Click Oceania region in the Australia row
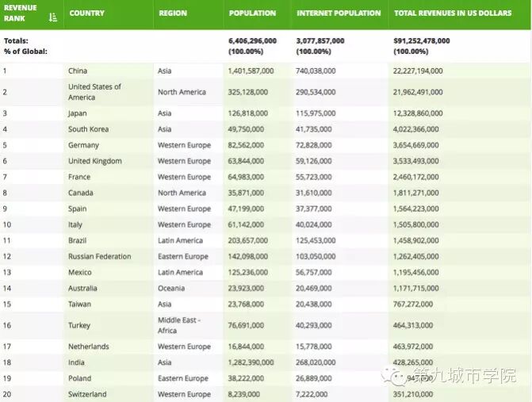Screen dimensions: 532x402 pyautogui.click(x=170, y=288)
